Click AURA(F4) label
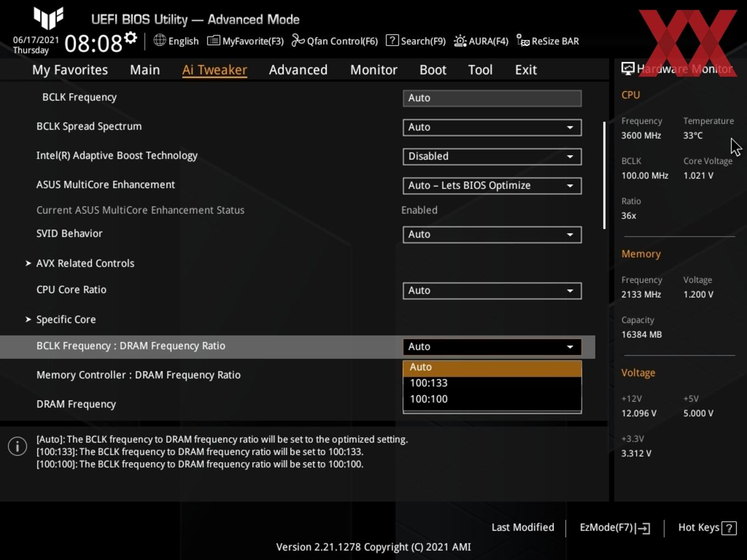Screen dimensions: 747x560 (488, 41)
